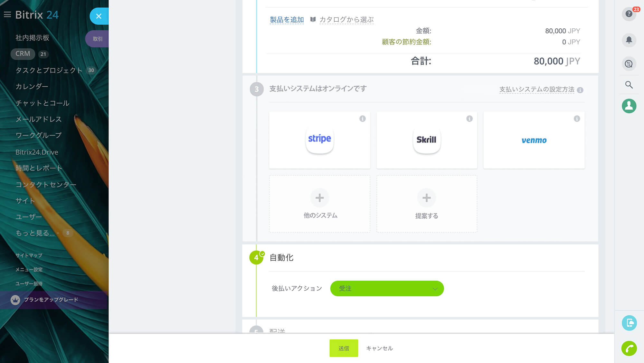Click サイトマップ link in the sidebar
Image resolution: width=644 pixels, height=363 pixels.
29,255
